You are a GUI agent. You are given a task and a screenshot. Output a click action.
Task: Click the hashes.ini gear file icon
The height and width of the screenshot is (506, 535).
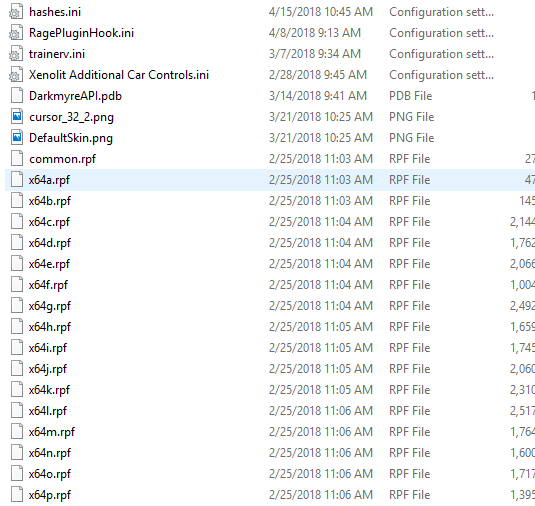click(16, 12)
